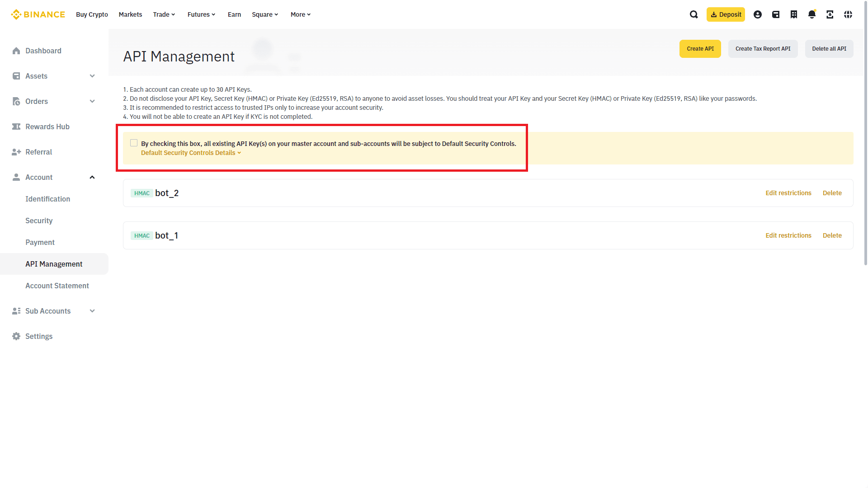868x488 pixels.
Task: Select Identification in the sidebar
Action: point(47,199)
